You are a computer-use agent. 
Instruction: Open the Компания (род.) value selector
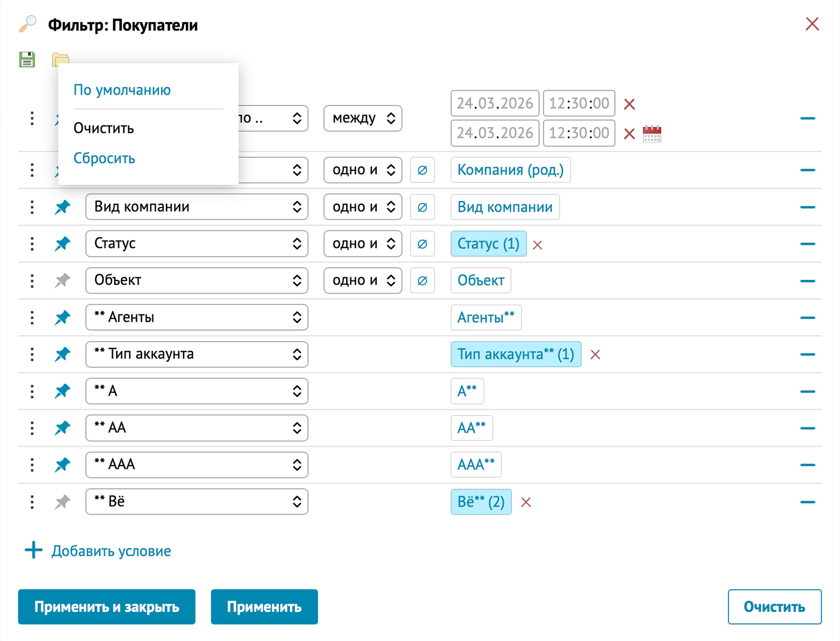pyautogui.click(x=510, y=170)
